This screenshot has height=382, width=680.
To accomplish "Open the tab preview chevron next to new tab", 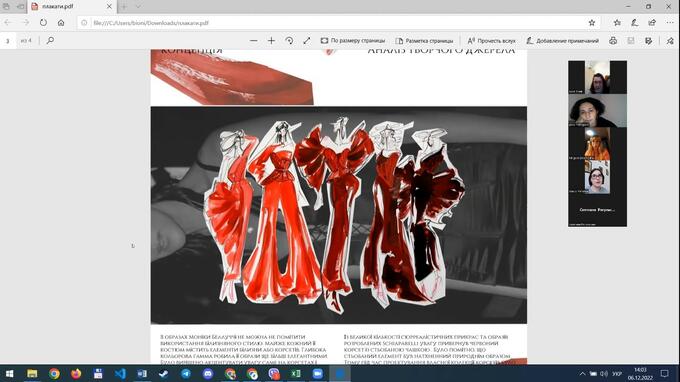I will tap(138, 7).
